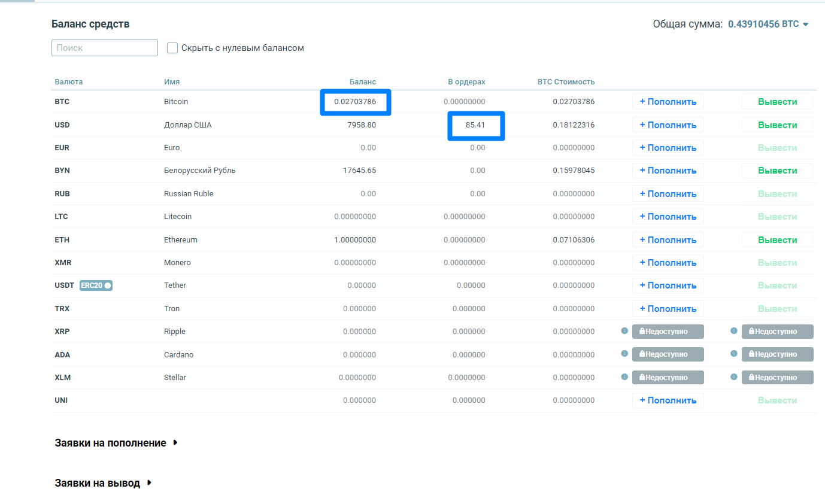Click info icon beside ADA withdraw button
825x504 pixels.
(x=733, y=354)
